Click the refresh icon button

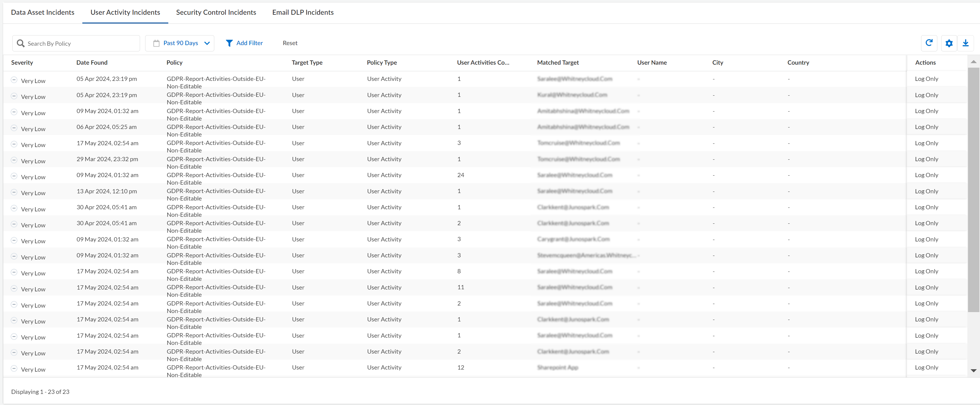(x=929, y=43)
